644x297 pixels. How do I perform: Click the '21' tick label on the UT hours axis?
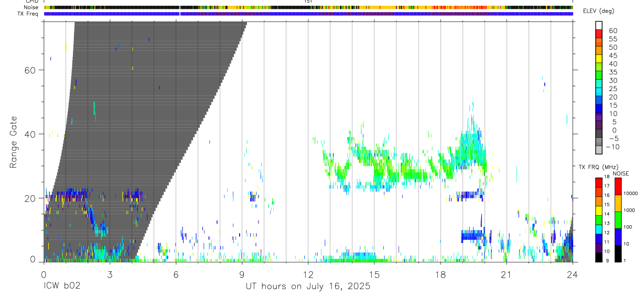tap(506, 274)
